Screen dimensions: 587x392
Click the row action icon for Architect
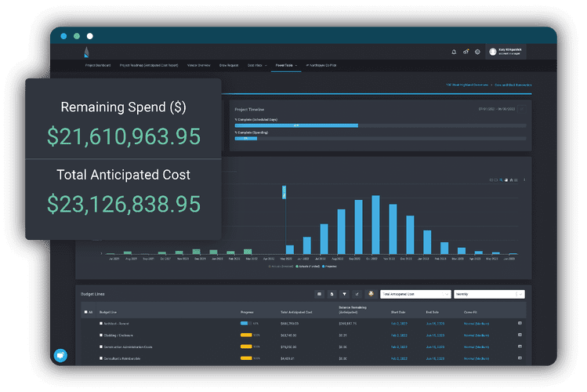point(520,323)
